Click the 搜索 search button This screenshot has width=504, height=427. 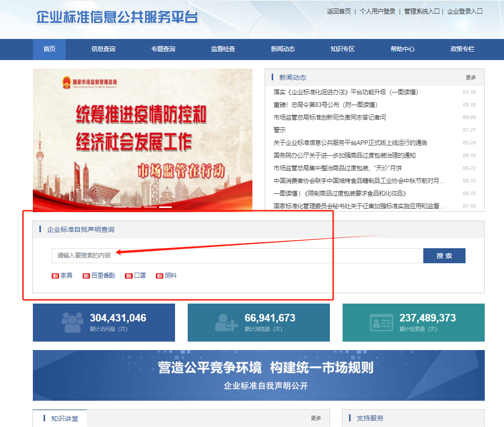pos(444,256)
